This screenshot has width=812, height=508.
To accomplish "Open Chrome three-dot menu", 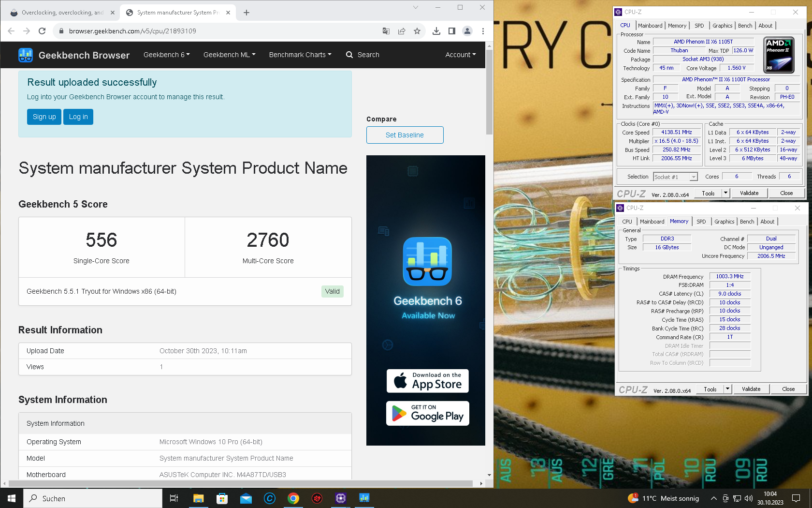I will click(483, 31).
